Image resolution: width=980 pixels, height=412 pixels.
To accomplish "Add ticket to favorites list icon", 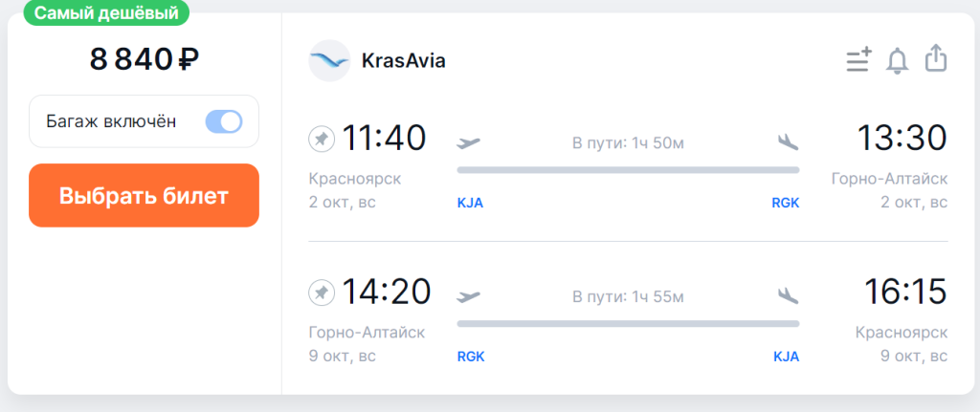I will click(x=858, y=60).
